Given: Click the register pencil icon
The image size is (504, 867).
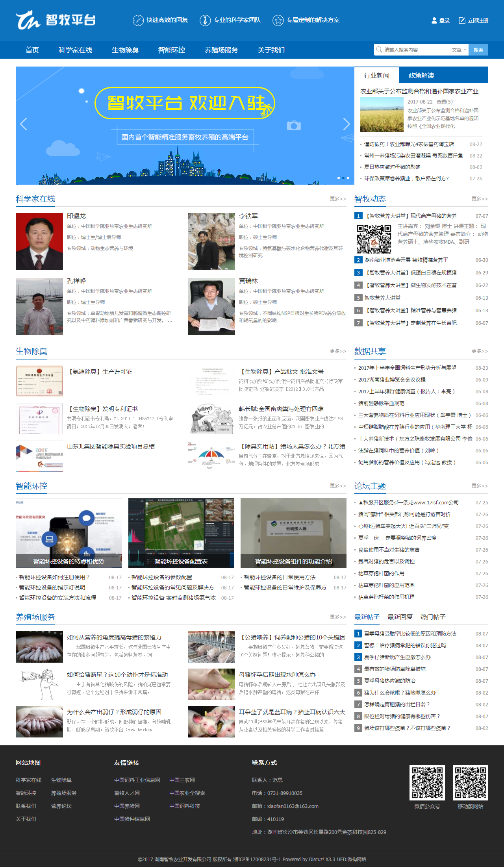Looking at the screenshot, I should pyautogui.click(x=462, y=20).
